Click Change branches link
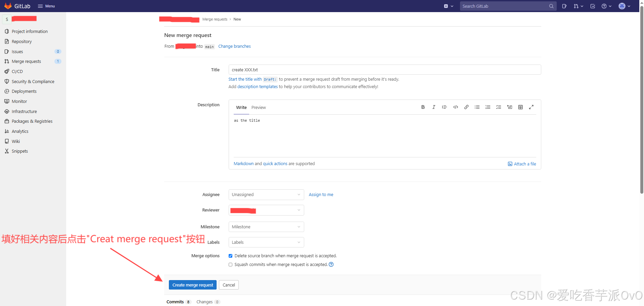This screenshot has width=644, height=306. 234,46
